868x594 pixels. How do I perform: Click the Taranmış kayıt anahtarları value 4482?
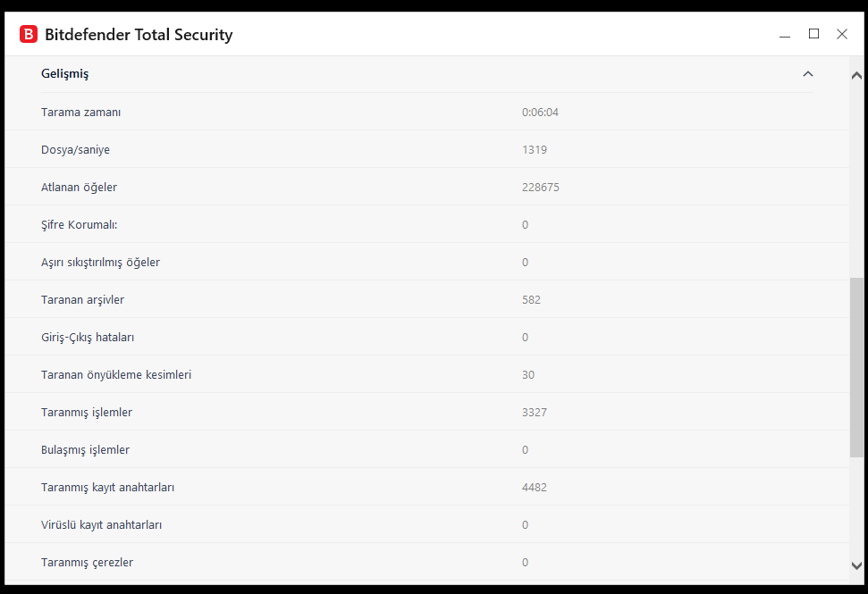[x=535, y=488]
